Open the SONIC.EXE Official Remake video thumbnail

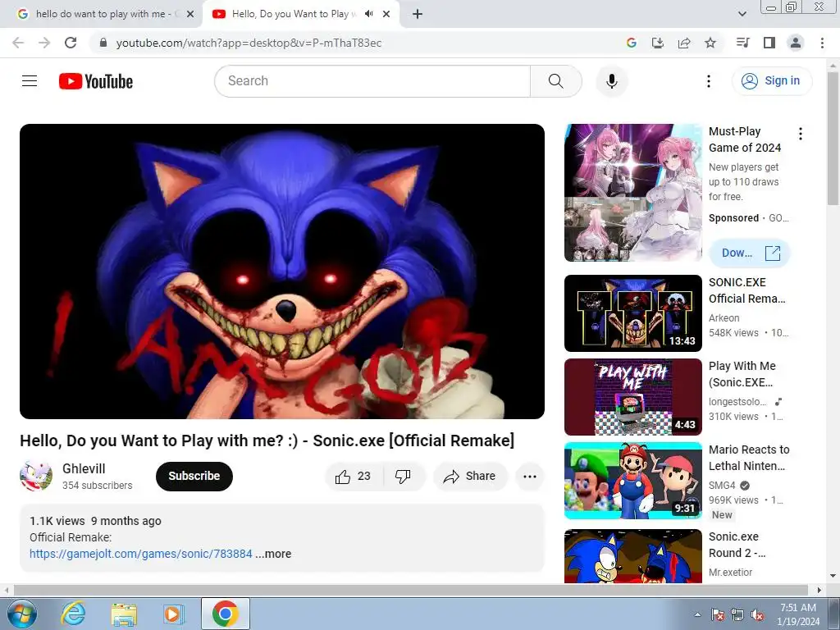(632, 313)
